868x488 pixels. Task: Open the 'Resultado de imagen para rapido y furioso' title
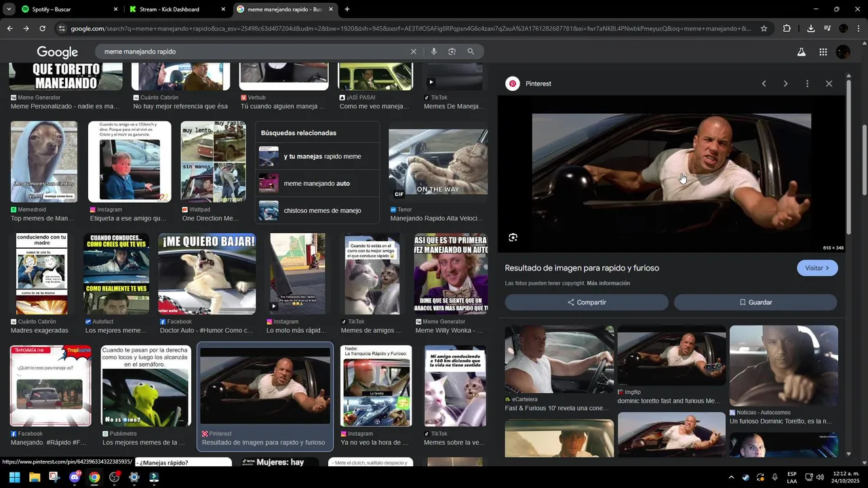pos(582,268)
